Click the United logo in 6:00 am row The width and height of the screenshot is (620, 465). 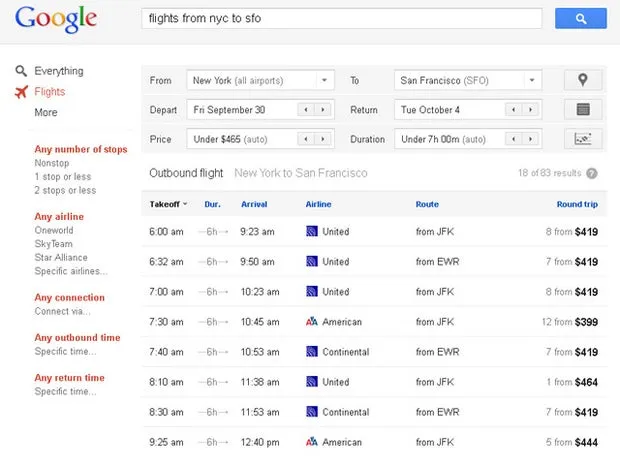[x=312, y=231]
